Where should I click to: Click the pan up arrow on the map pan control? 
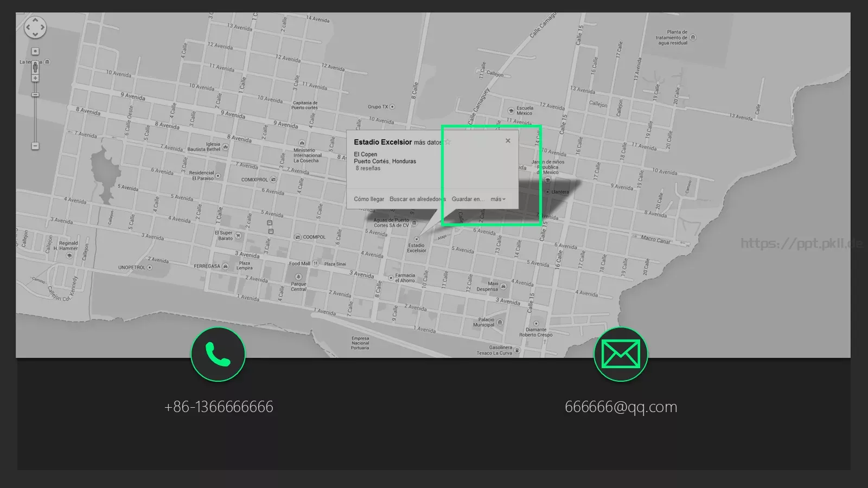(35, 20)
